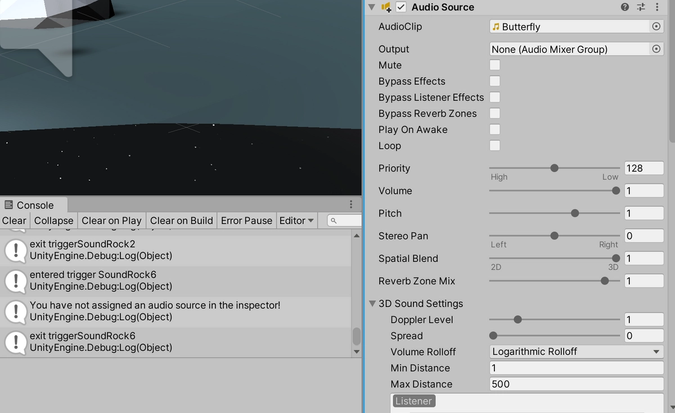Open Audio Source three-dot context menu
Viewport: 675px width, 413px height.
tap(657, 7)
